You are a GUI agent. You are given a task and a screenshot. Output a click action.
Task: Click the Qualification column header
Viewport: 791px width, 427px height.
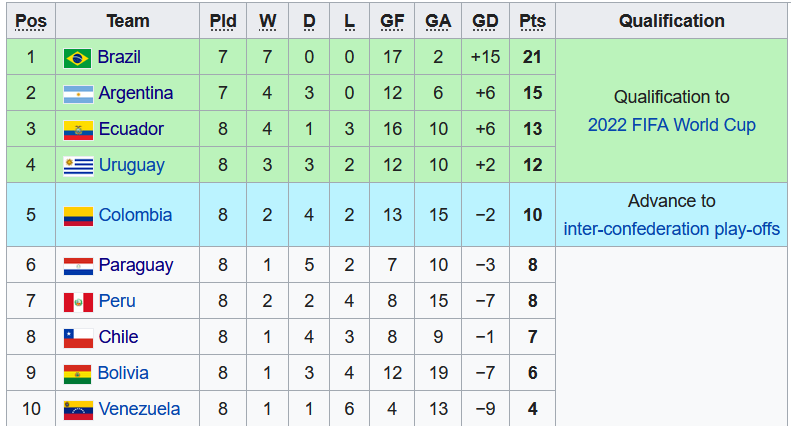pos(671,21)
